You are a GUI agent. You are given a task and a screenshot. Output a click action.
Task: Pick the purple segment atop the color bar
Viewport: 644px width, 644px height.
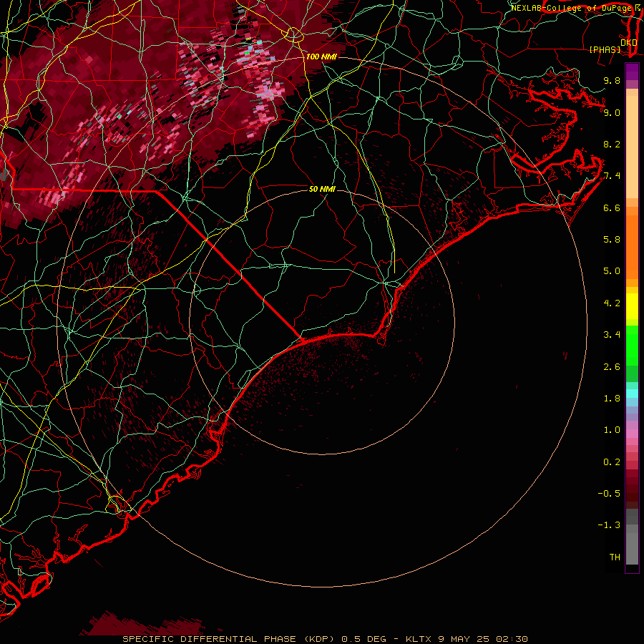tap(632, 72)
